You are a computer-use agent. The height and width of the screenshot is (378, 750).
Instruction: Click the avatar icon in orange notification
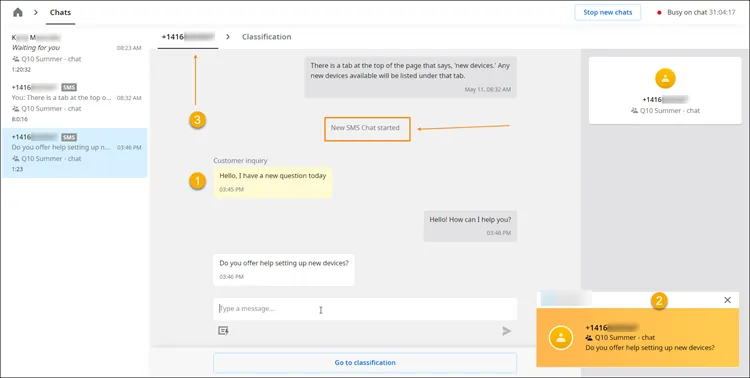pos(561,338)
